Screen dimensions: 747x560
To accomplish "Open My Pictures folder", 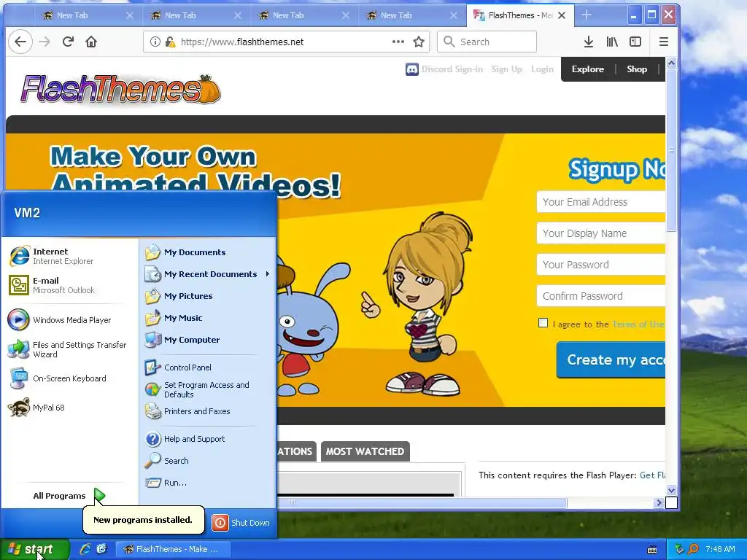I will click(x=208, y=296).
